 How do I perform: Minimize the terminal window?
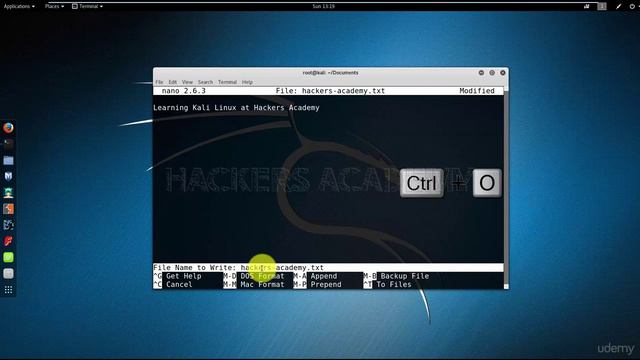(481, 73)
